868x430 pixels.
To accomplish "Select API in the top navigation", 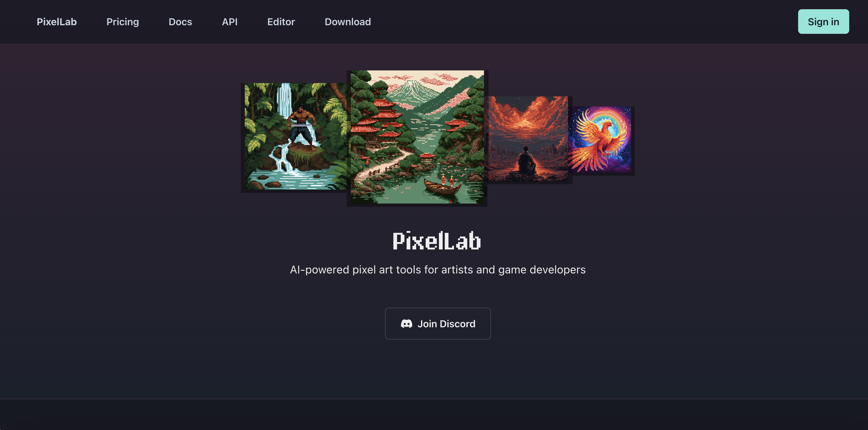I will pos(230,22).
